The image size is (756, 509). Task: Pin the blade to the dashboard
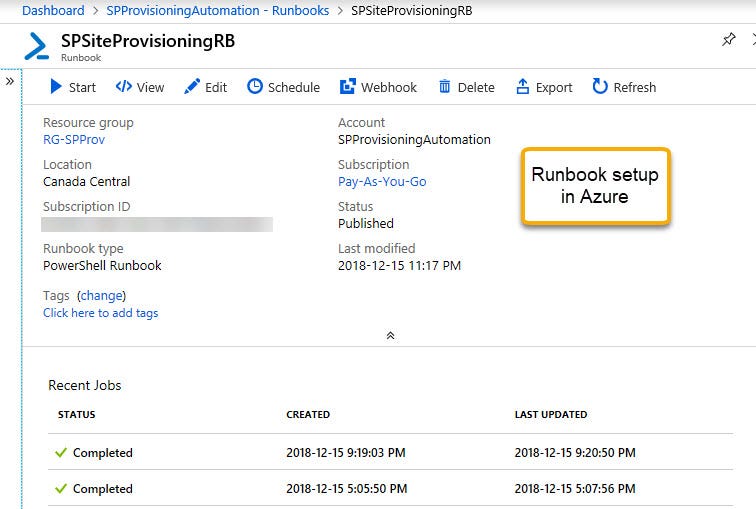(729, 40)
